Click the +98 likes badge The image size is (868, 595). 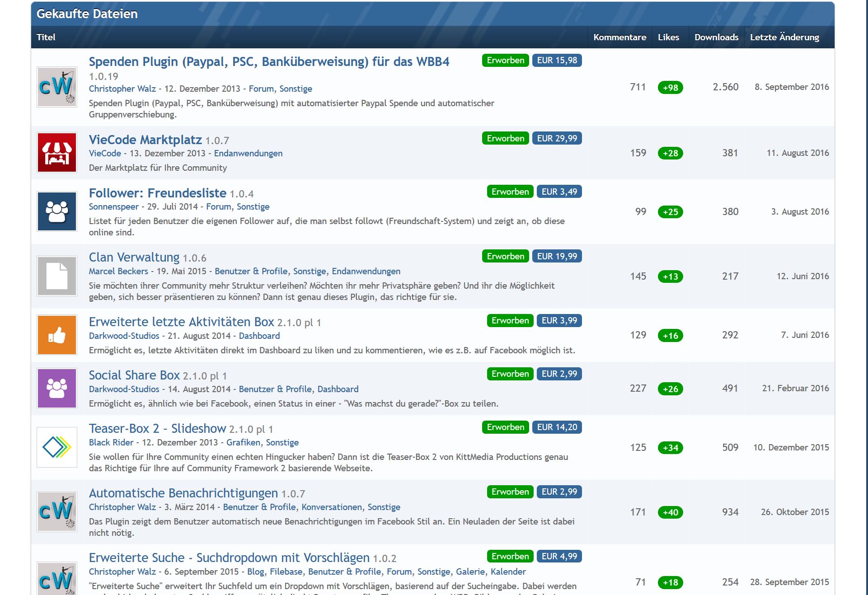tap(670, 88)
